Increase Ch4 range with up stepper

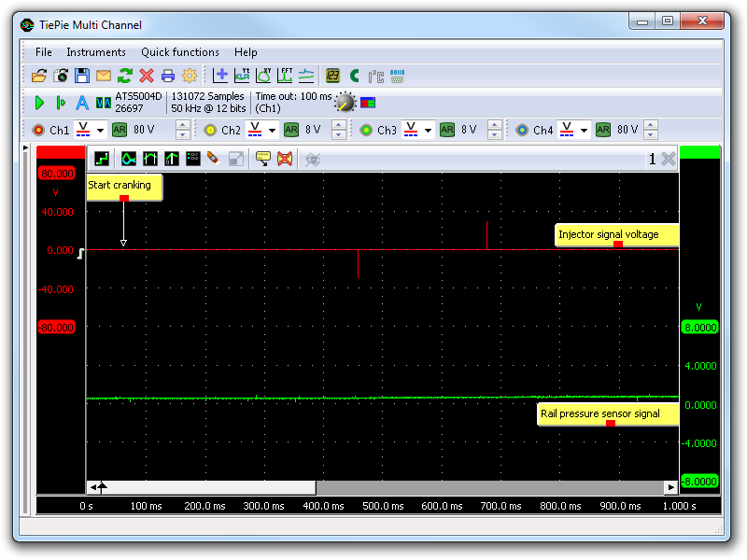(650, 125)
